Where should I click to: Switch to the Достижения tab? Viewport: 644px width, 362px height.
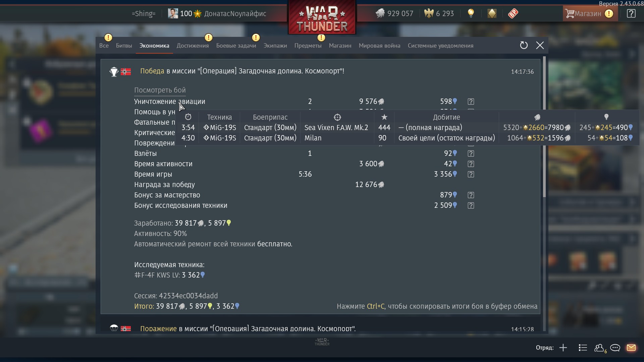point(193,46)
